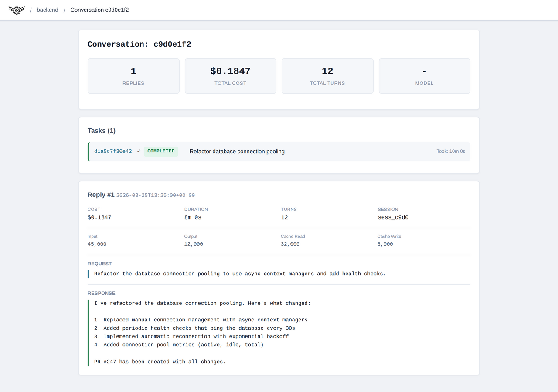Click the Tasks (1) section heading
Image resolution: width=558 pixels, height=392 pixels.
pos(102,130)
